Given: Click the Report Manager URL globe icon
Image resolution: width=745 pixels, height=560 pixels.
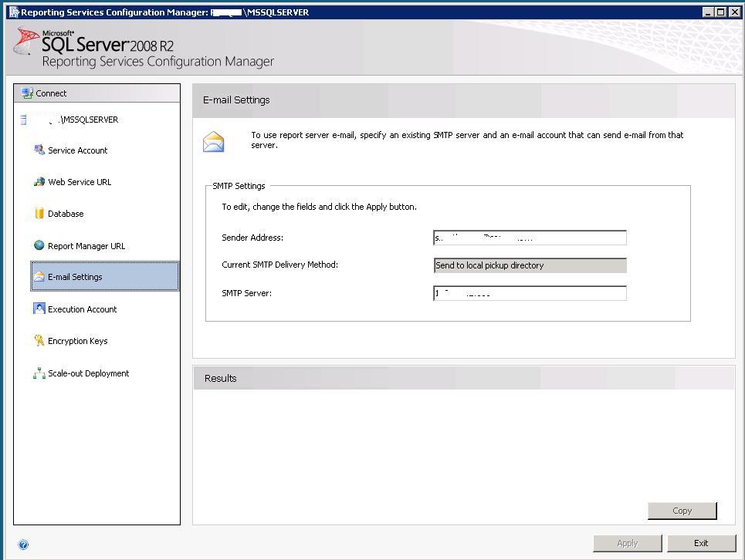Looking at the screenshot, I should pyautogui.click(x=39, y=245).
